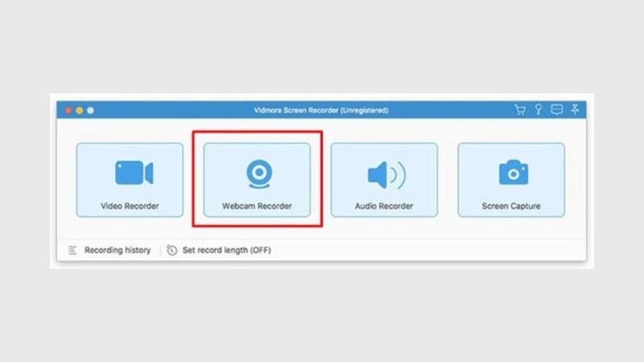Click the feedback chat bubble icon
Image resolution: width=644 pixels, height=362 pixels.
pyautogui.click(x=556, y=109)
